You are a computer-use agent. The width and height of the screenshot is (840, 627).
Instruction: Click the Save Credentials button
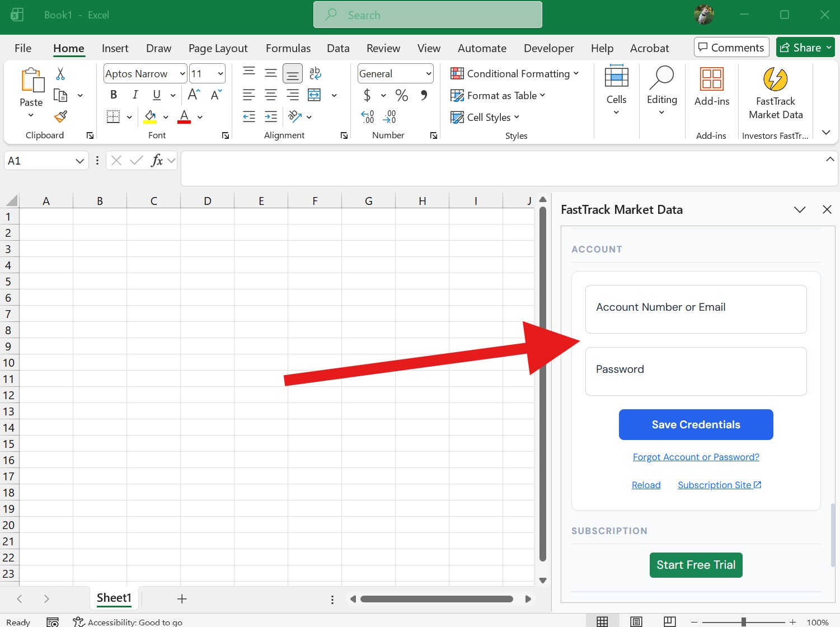tap(696, 424)
